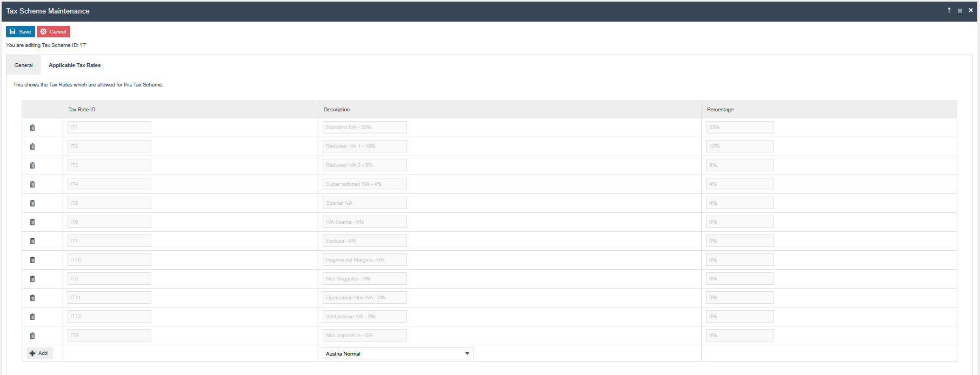Switch to the General tab
The height and width of the screenshot is (375, 980).
point(23,65)
